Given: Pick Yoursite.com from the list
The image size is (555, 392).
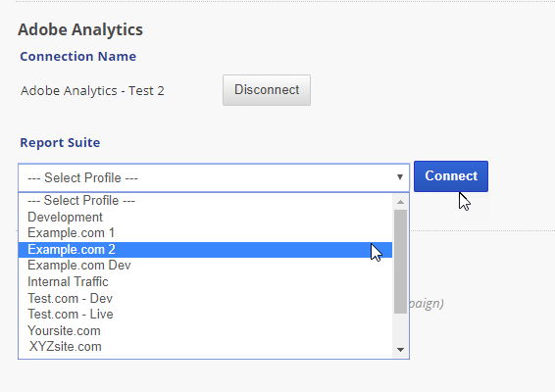Looking at the screenshot, I should [205, 331].
